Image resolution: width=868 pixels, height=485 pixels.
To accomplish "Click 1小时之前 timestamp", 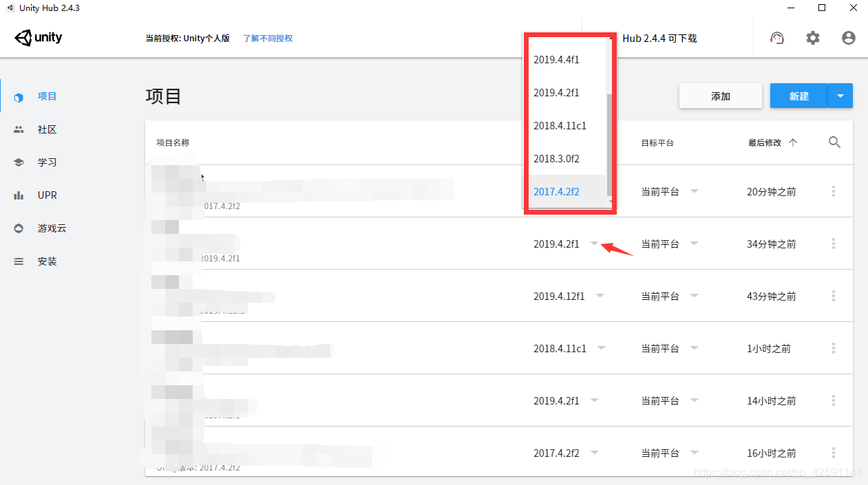I will click(769, 349).
